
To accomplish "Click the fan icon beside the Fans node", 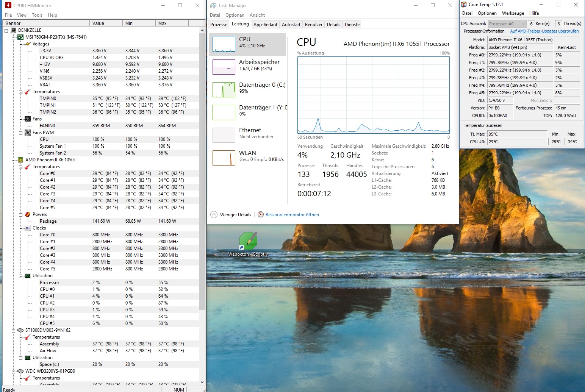I will tap(28, 119).
